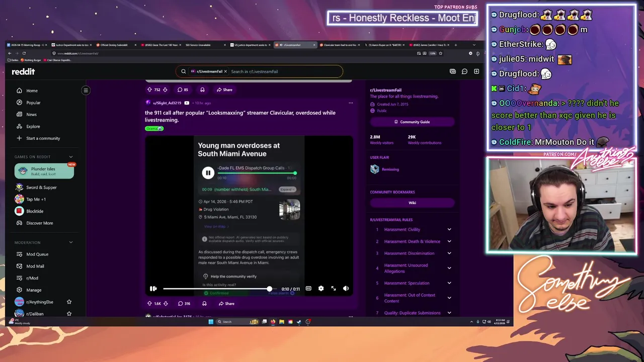Downvote the Clavicular 911 call post
The height and width of the screenshot is (362, 644).
click(x=166, y=304)
